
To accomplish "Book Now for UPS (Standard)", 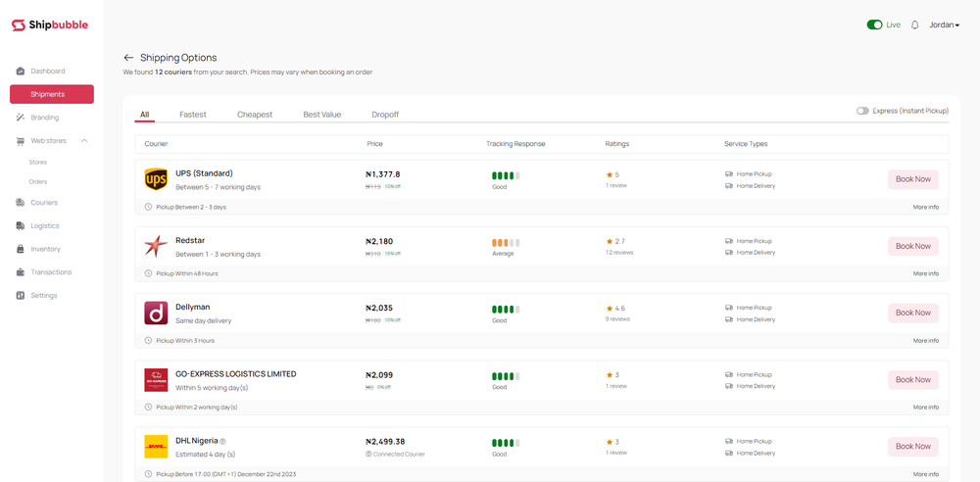I will (x=913, y=179).
